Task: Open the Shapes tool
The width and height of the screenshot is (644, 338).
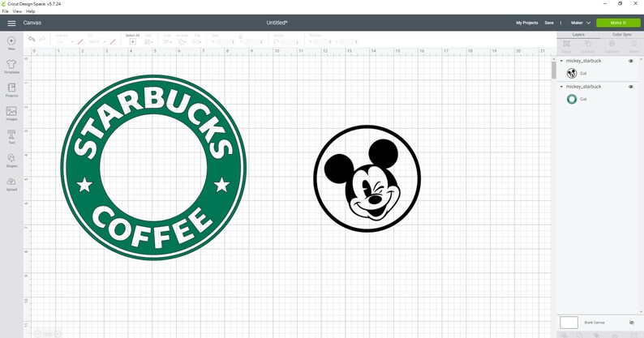Action: [11, 160]
